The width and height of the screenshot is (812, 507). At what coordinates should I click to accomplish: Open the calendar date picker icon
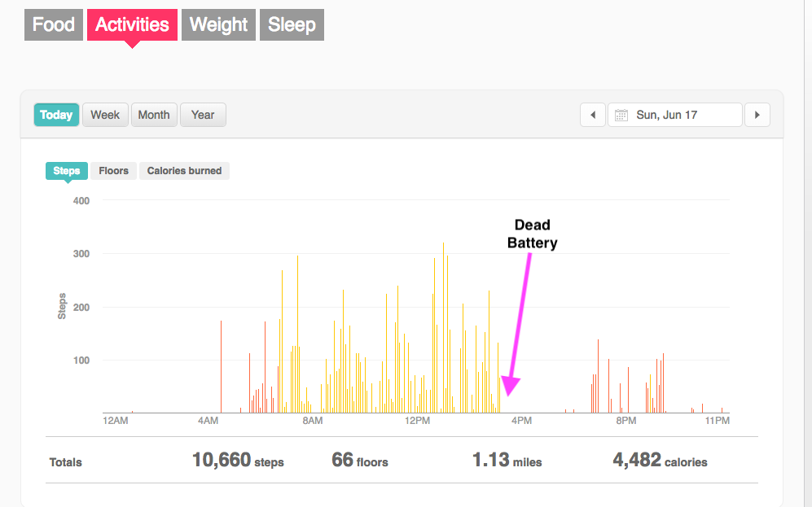[x=621, y=115]
